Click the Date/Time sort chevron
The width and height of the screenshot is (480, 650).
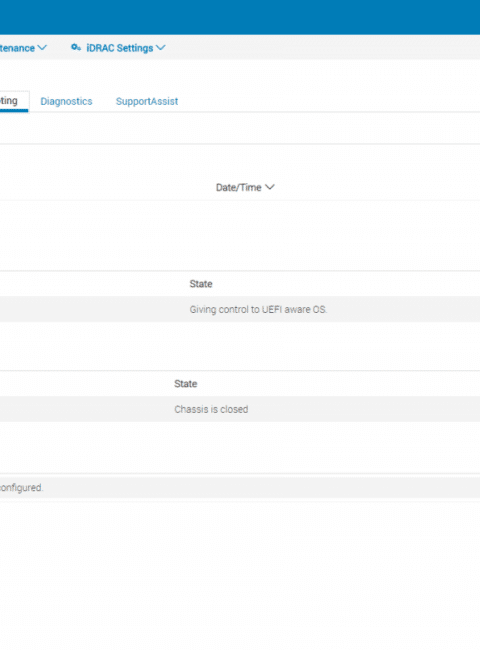click(x=270, y=187)
